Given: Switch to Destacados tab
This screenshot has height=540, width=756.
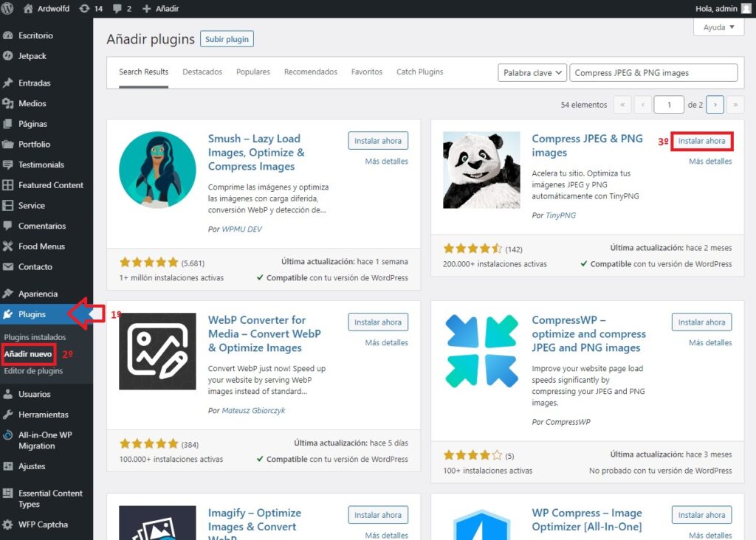Looking at the screenshot, I should [202, 72].
